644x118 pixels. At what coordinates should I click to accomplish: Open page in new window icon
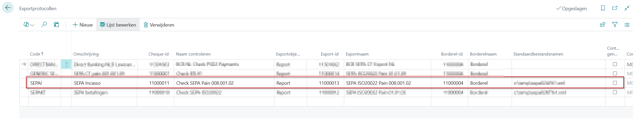(x=615, y=8)
